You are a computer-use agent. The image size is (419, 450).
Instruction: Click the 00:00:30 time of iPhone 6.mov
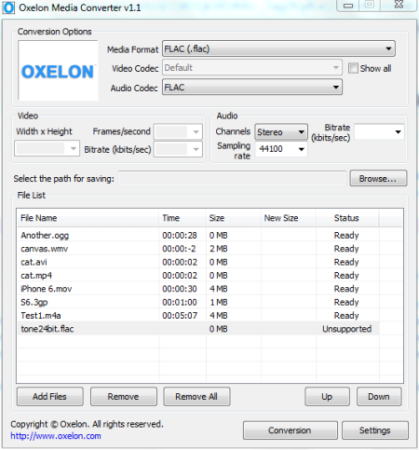point(180,289)
